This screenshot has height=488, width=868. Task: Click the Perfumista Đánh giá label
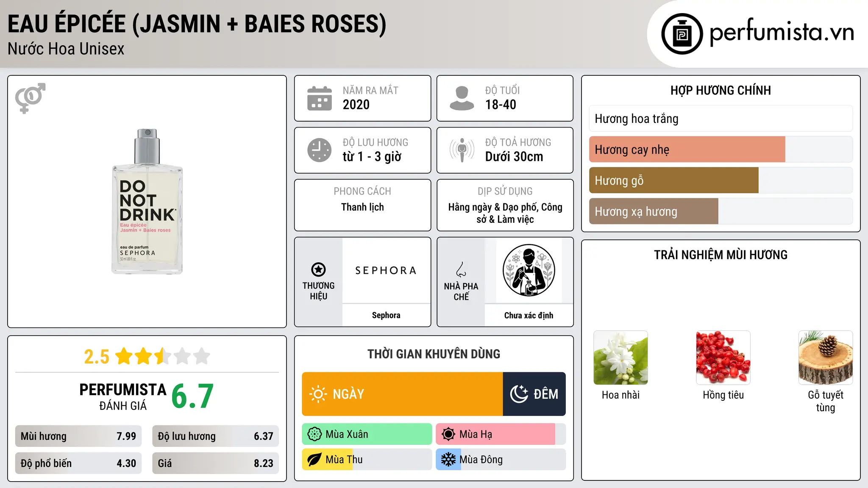[123, 397]
